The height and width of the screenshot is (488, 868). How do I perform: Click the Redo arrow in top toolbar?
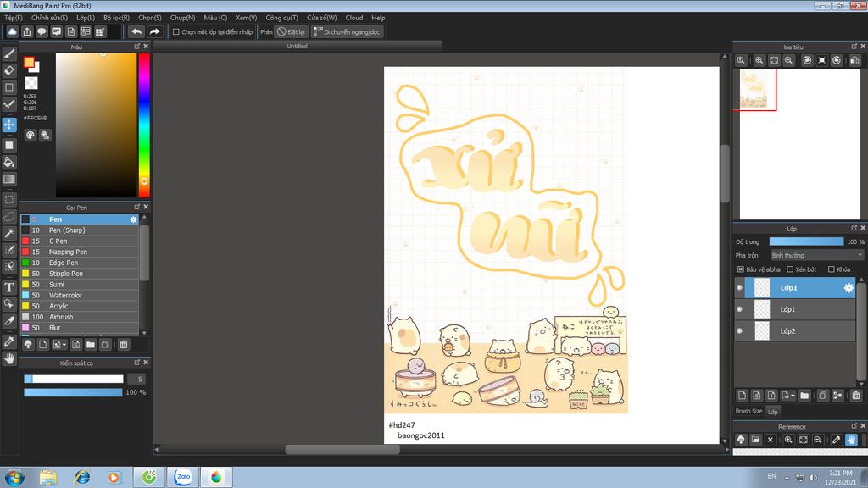click(x=154, y=31)
